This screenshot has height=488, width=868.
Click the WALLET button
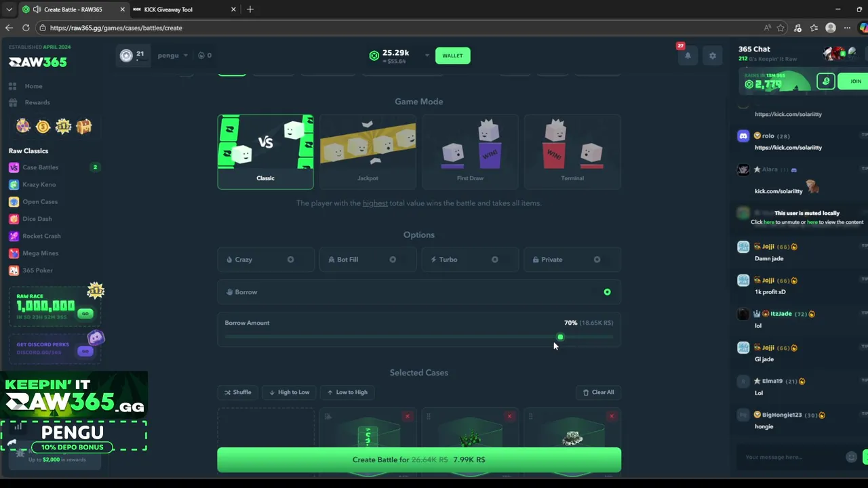tap(452, 56)
